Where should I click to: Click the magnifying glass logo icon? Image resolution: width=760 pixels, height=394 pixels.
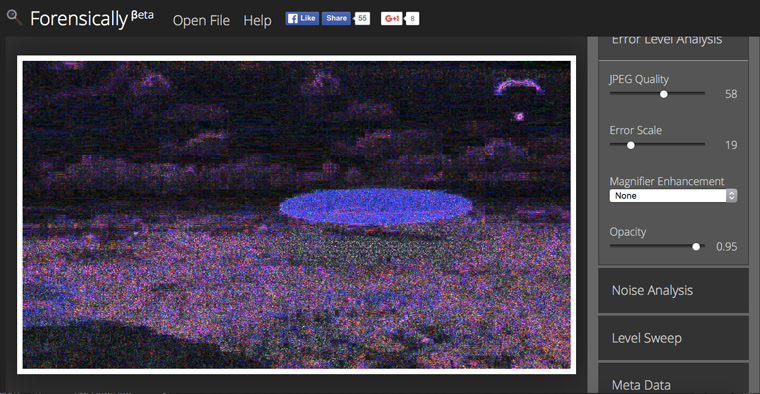coord(14,18)
